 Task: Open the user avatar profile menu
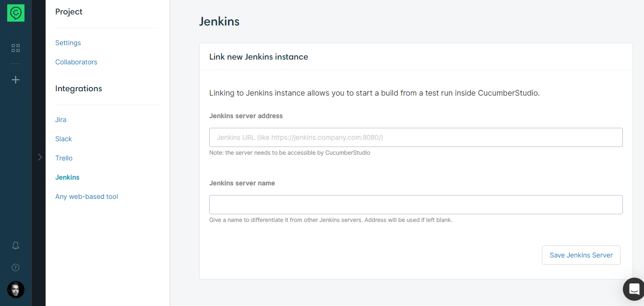(16, 290)
